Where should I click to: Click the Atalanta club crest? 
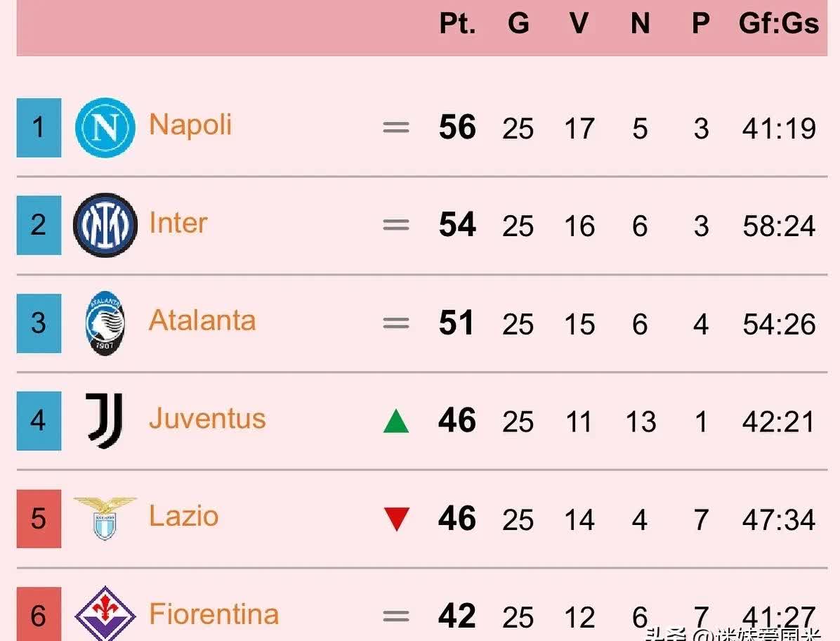[x=105, y=323]
